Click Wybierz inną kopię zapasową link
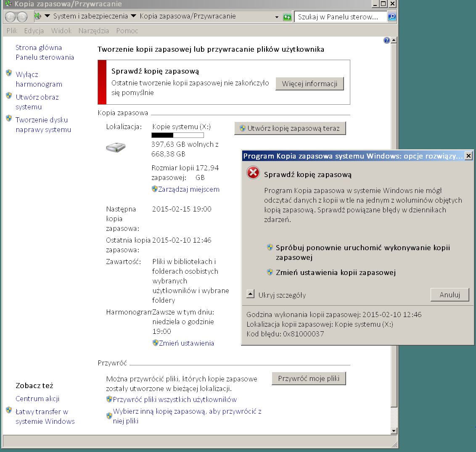 187,416
